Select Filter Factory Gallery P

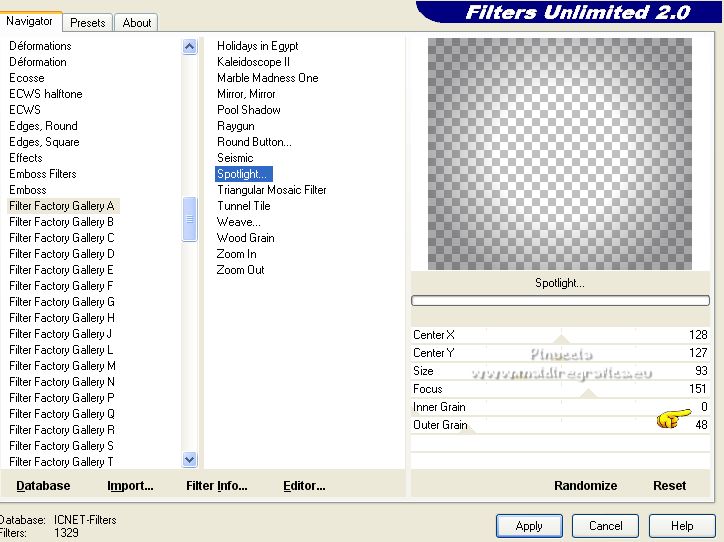[x=61, y=398]
